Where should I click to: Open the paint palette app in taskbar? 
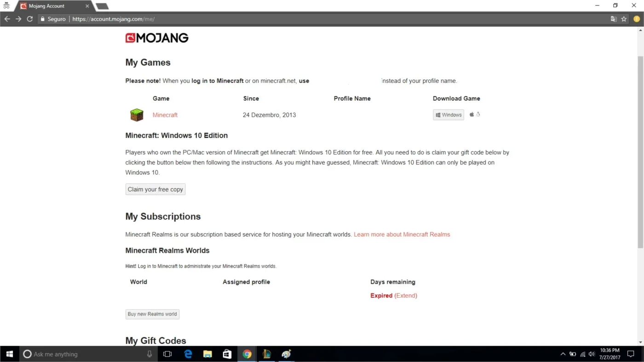(287, 354)
